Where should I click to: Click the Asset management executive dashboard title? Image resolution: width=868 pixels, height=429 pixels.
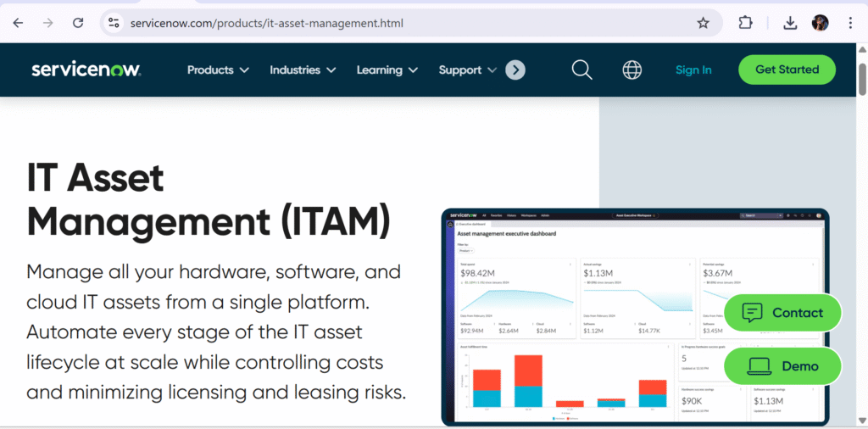point(507,234)
